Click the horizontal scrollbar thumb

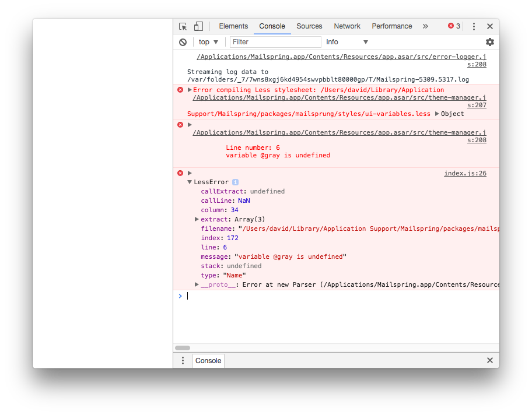pos(183,347)
